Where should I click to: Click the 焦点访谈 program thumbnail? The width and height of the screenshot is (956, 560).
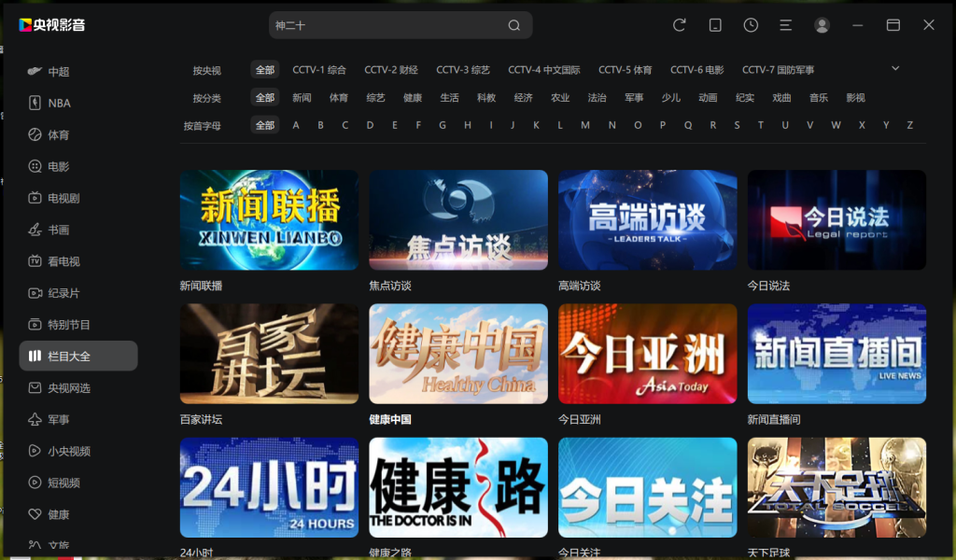pos(457,219)
